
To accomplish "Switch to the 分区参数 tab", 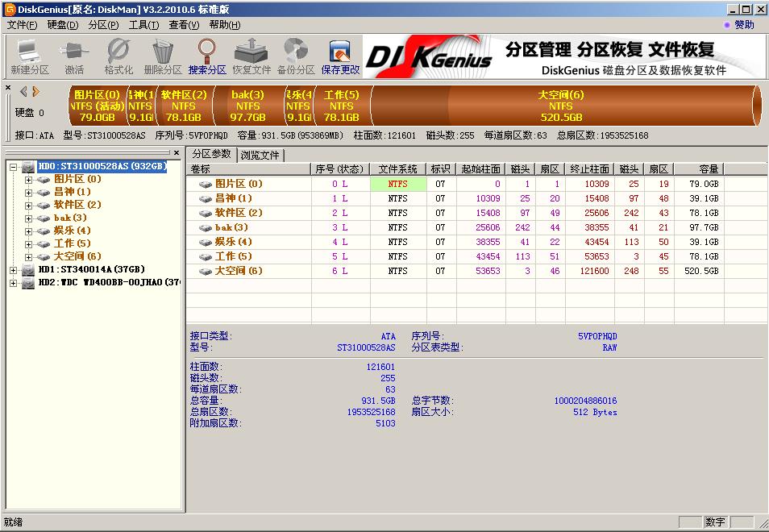I will click(x=211, y=154).
